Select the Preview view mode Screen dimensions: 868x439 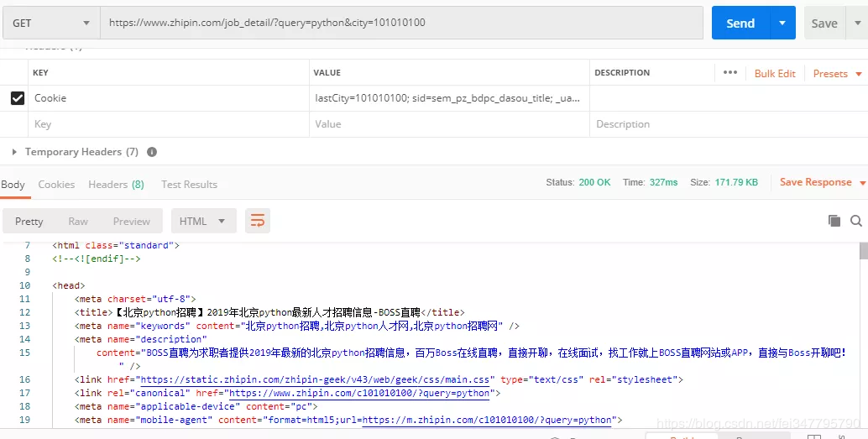[132, 221]
